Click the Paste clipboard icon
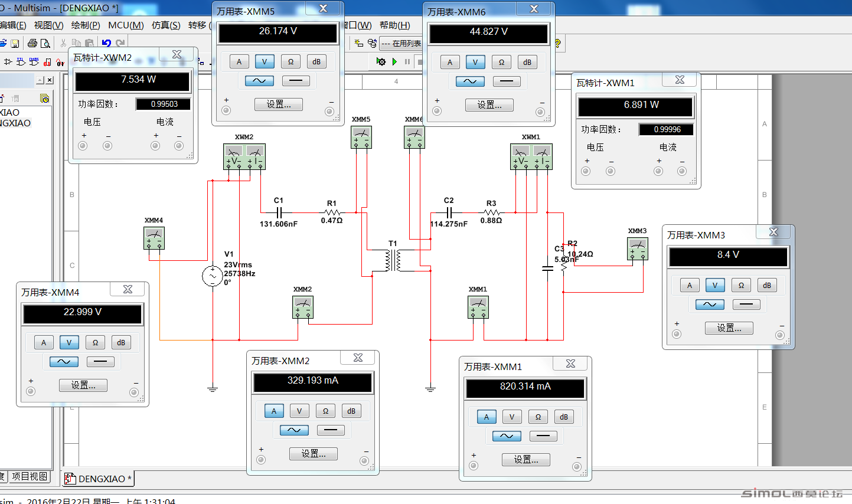 89,43
